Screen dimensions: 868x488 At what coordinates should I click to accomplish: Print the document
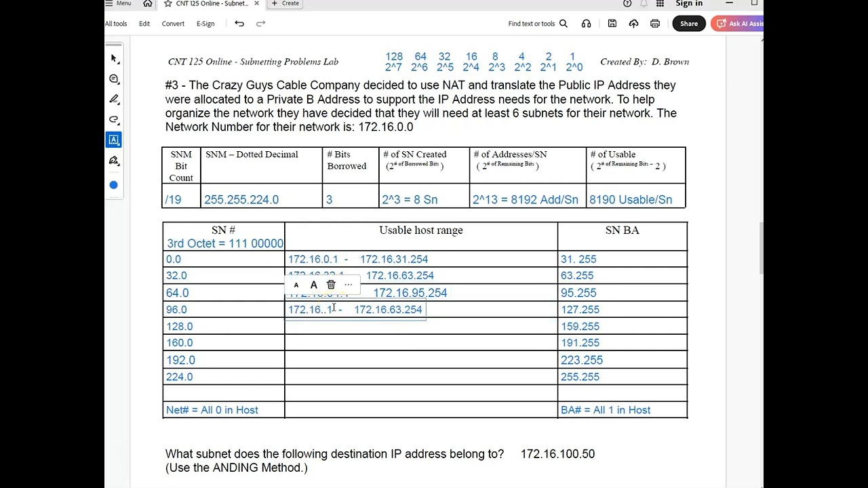tap(655, 24)
